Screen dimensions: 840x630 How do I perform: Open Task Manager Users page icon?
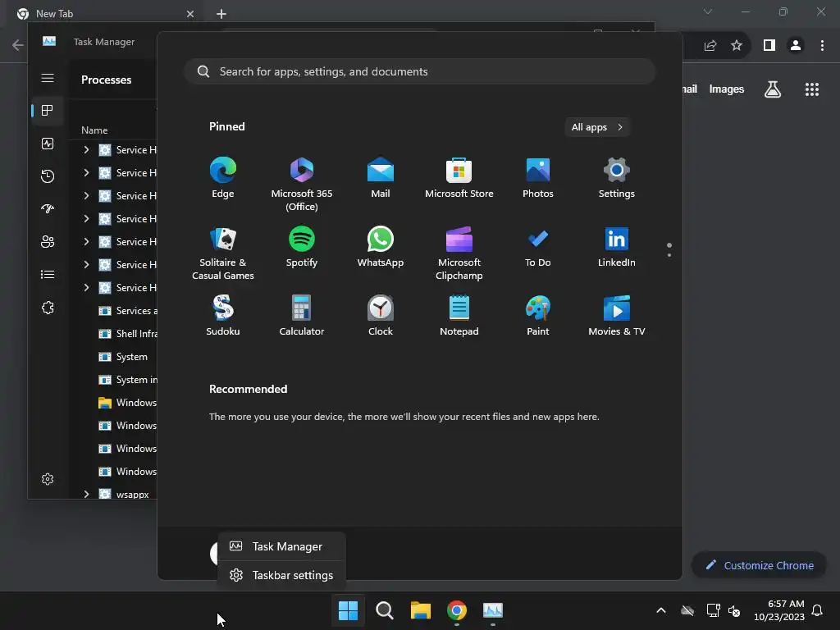(48, 242)
